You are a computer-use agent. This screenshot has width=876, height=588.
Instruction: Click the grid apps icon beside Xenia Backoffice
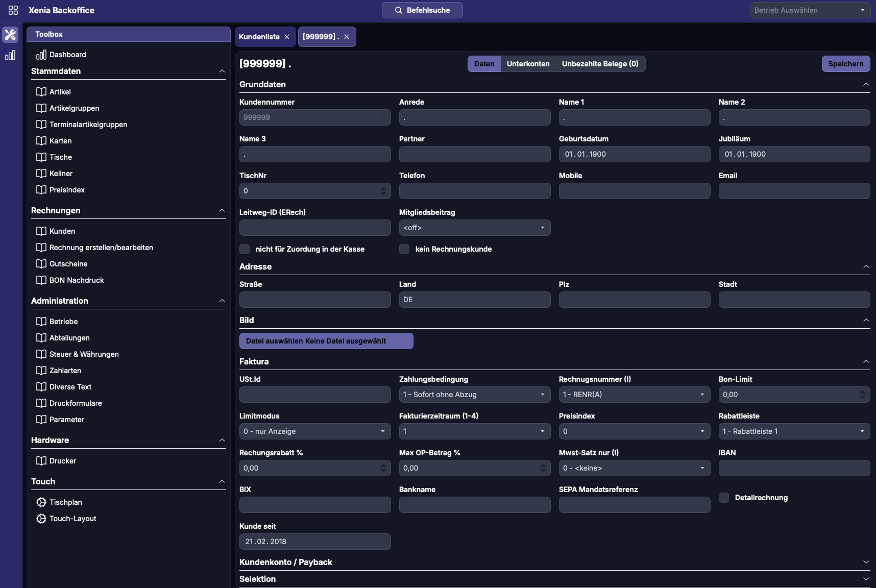point(13,10)
